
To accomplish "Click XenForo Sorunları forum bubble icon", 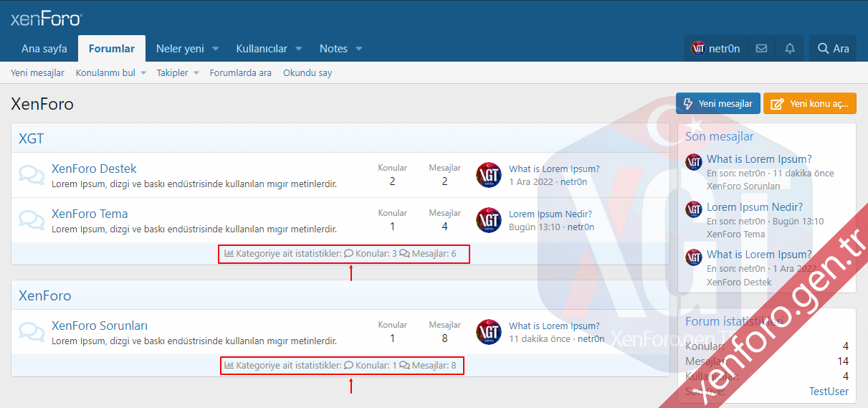I will 31,332.
